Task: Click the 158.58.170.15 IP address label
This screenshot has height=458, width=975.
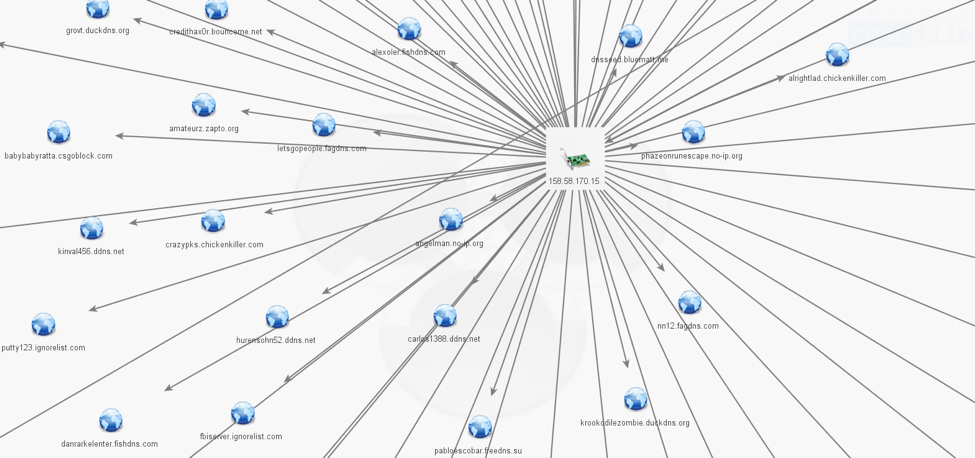Action: click(574, 181)
